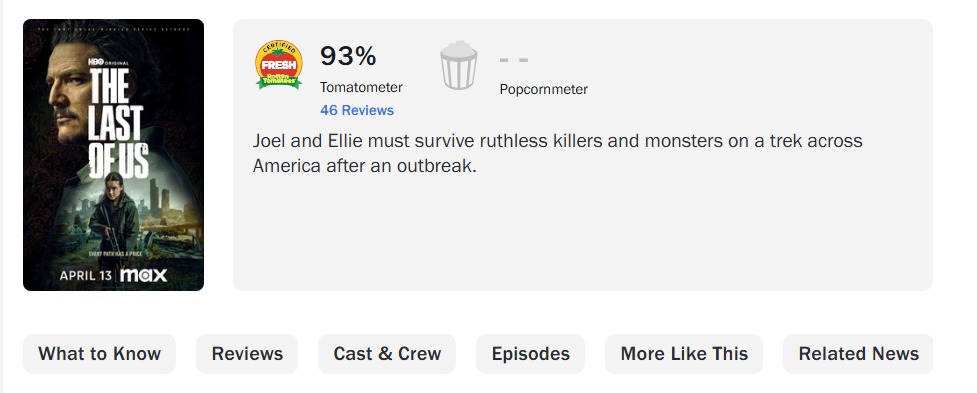View the Related News section
977x393 pixels.
[x=859, y=354]
